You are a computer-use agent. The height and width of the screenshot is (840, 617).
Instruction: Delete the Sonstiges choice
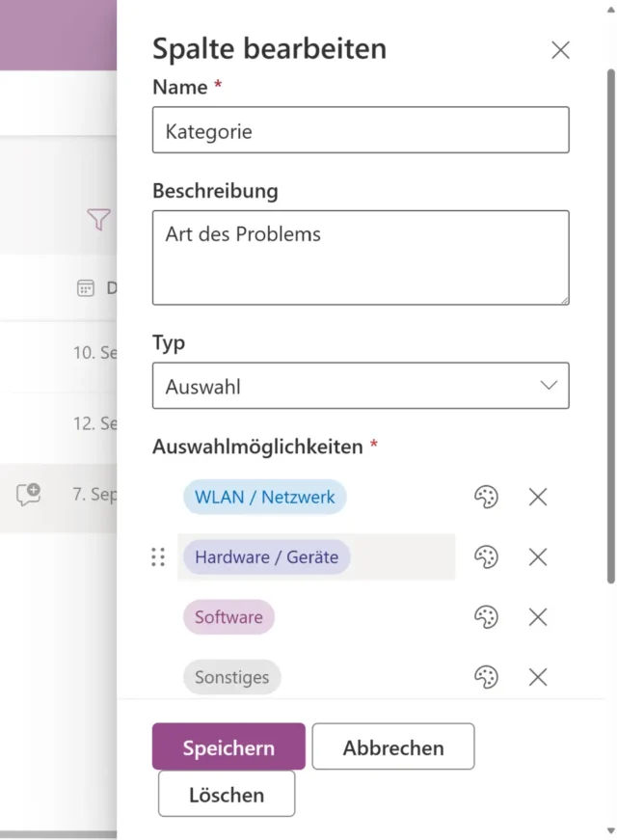point(538,677)
